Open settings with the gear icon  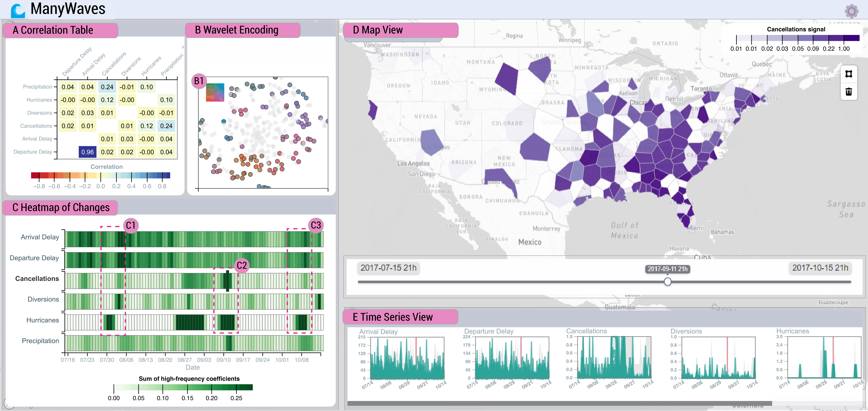tap(851, 11)
